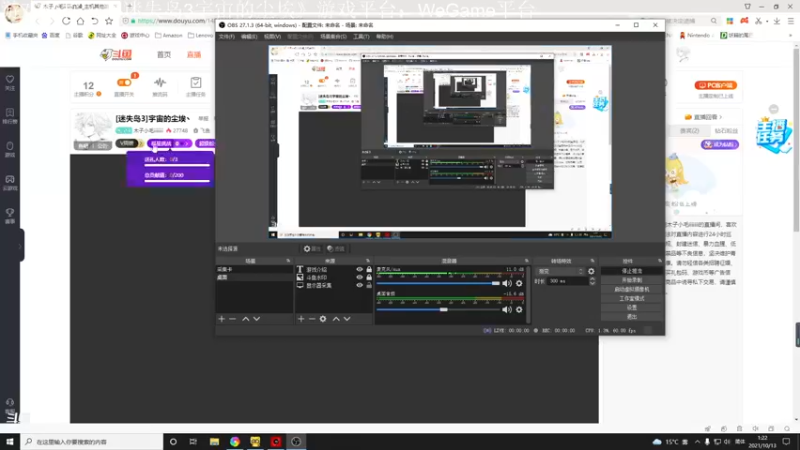Open Douyu sidebar trophy icon
This screenshot has width=800, height=450.
[10, 215]
